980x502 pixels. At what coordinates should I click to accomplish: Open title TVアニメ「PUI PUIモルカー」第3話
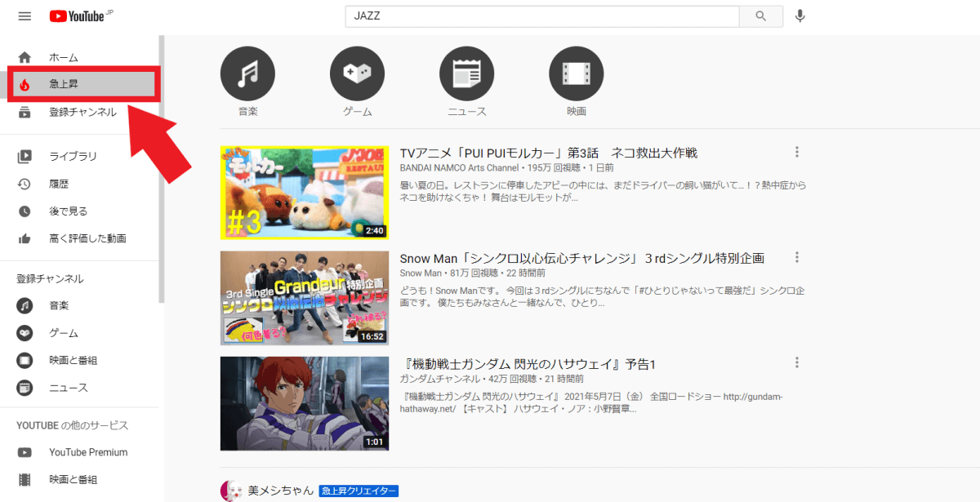(x=549, y=153)
